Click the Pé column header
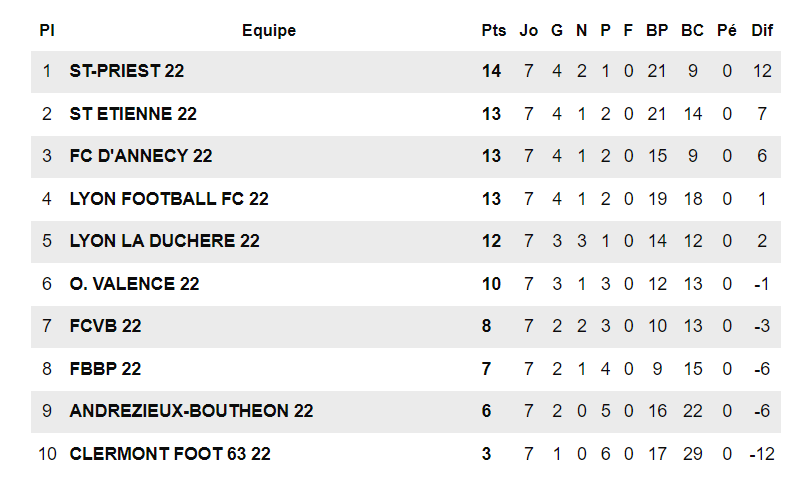Image resolution: width=793 pixels, height=477 pixels. click(727, 31)
